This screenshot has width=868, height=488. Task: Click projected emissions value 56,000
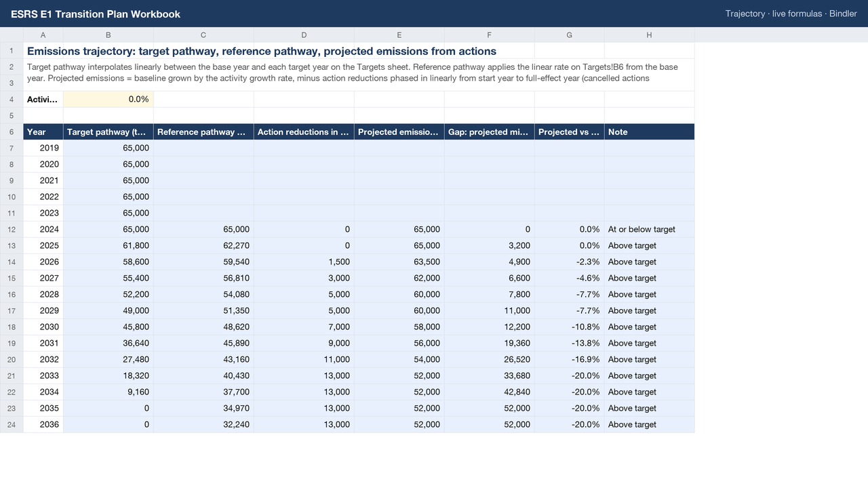pyautogui.click(x=399, y=343)
